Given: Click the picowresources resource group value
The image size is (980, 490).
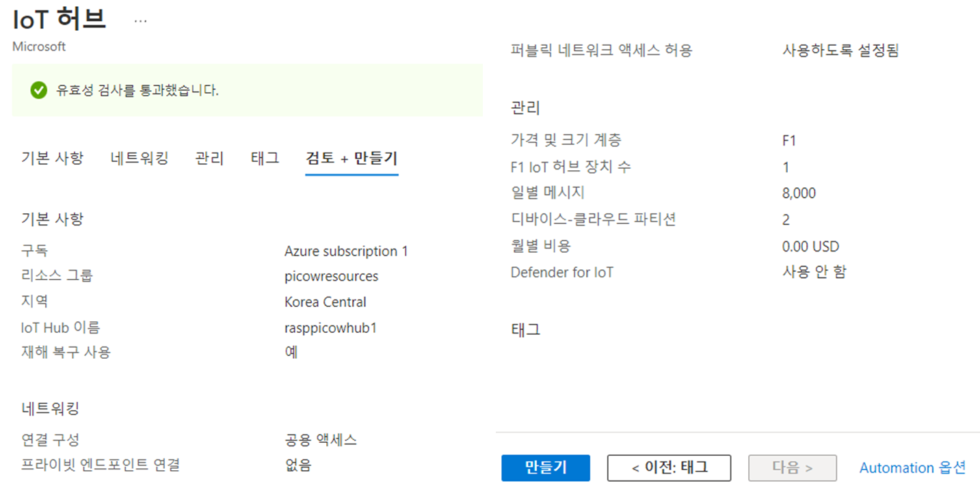Looking at the screenshot, I should coord(331,276).
